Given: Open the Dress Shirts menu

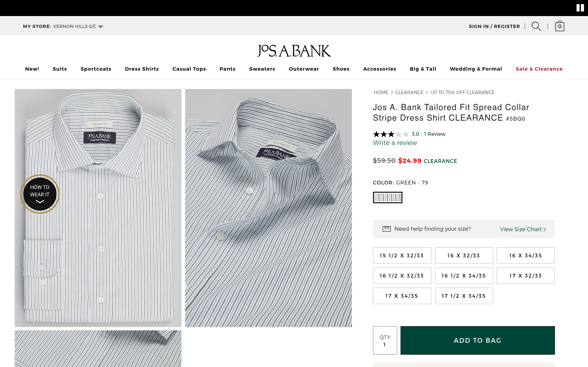Looking at the screenshot, I should pyautogui.click(x=142, y=69).
